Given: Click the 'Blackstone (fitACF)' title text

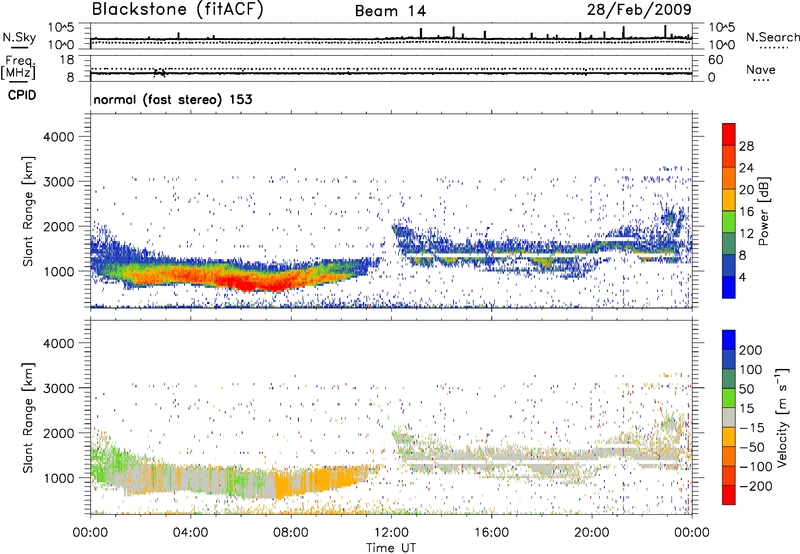Looking at the screenshot, I should pos(177,9).
